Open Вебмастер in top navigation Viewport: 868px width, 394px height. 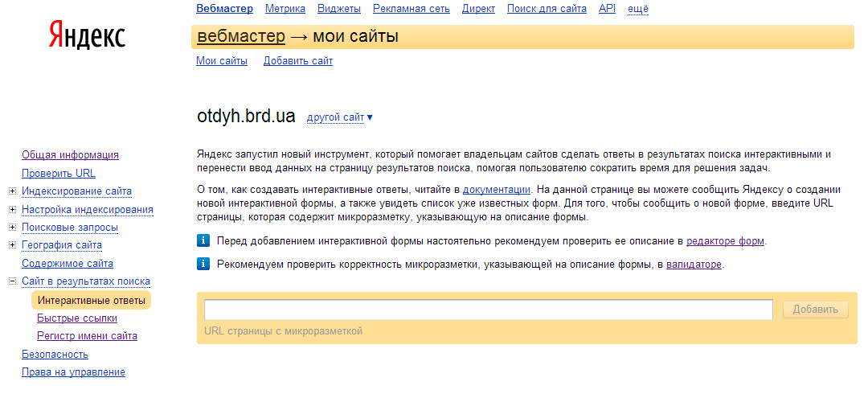tap(225, 9)
